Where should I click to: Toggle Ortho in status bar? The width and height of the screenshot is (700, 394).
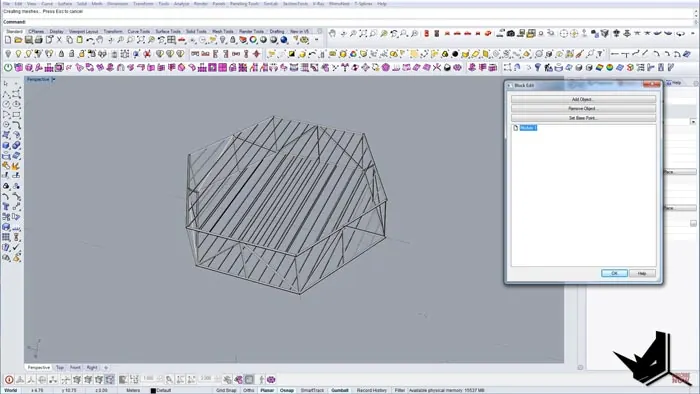(249, 390)
